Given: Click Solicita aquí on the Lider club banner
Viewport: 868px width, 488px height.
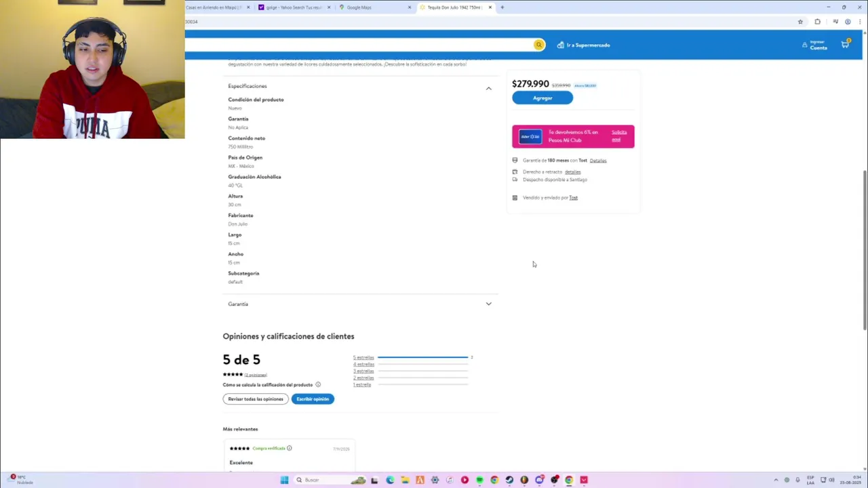Looking at the screenshot, I should [618, 136].
